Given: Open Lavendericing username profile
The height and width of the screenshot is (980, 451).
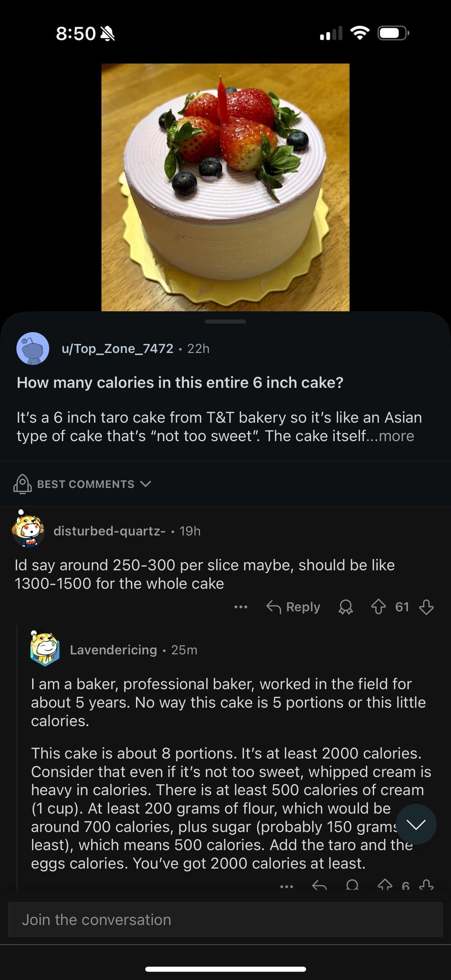Looking at the screenshot, I should point(113,650).
